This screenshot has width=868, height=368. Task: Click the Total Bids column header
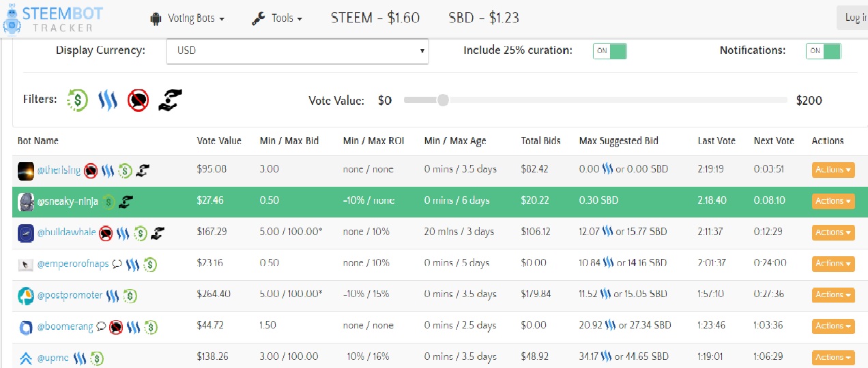540,140
